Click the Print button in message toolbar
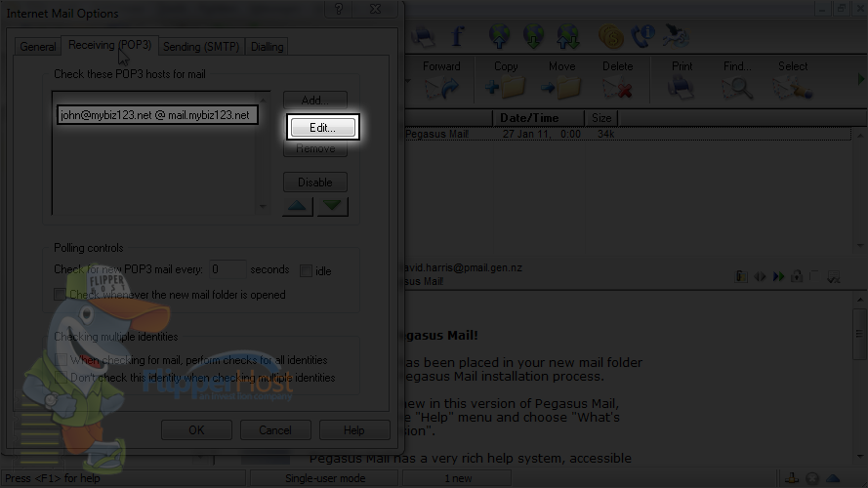Image resolution: width=868 pixels, height=488 pixels. click(x=682, y=80)
